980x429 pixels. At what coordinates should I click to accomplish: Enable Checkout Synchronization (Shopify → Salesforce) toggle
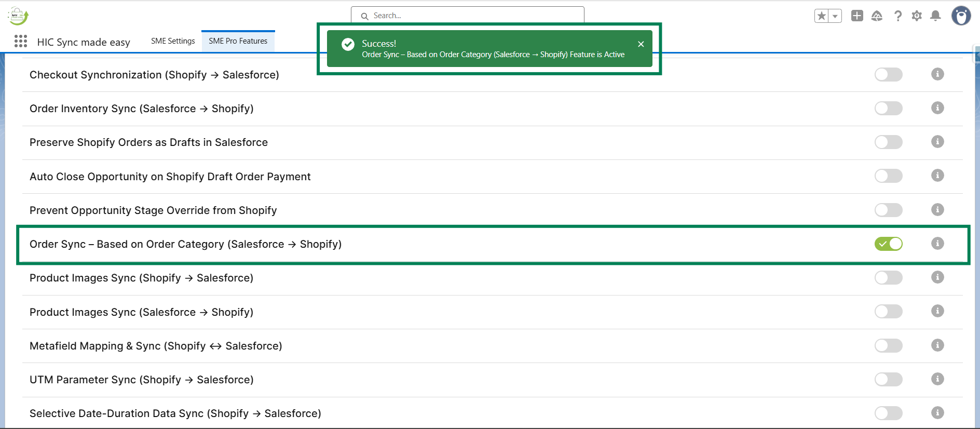click(x=888, y=75)
